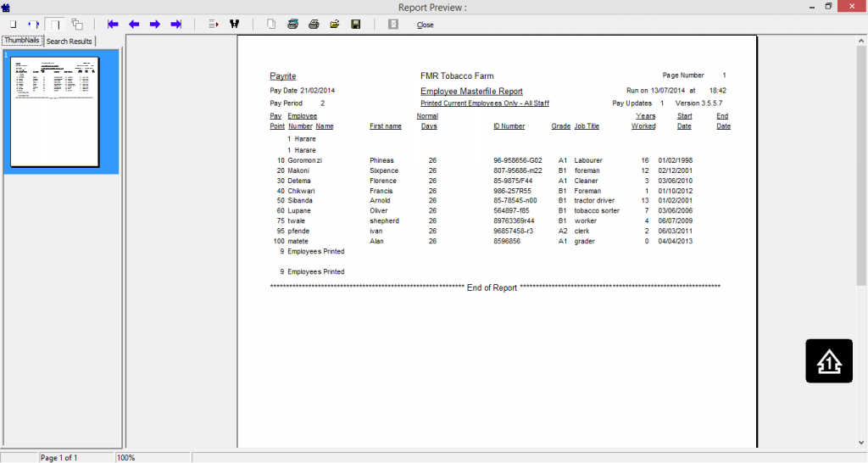Click the employee name 'Chikwari'
This screenshot has height=463, width=868.
(301, 191)
